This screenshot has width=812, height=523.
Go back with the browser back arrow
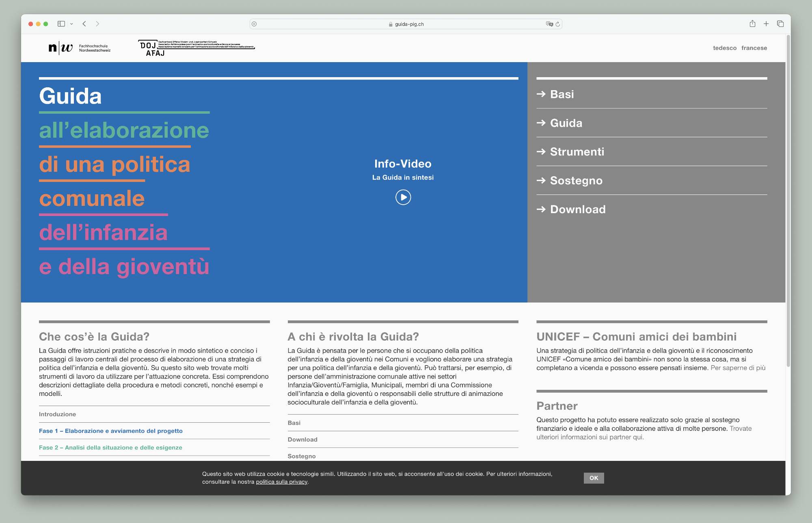(84, 24)
